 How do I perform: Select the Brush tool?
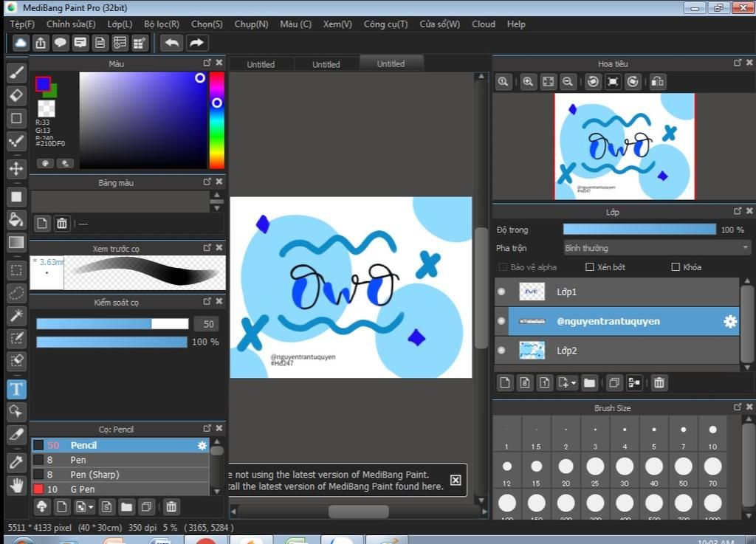tap(16, 73)
